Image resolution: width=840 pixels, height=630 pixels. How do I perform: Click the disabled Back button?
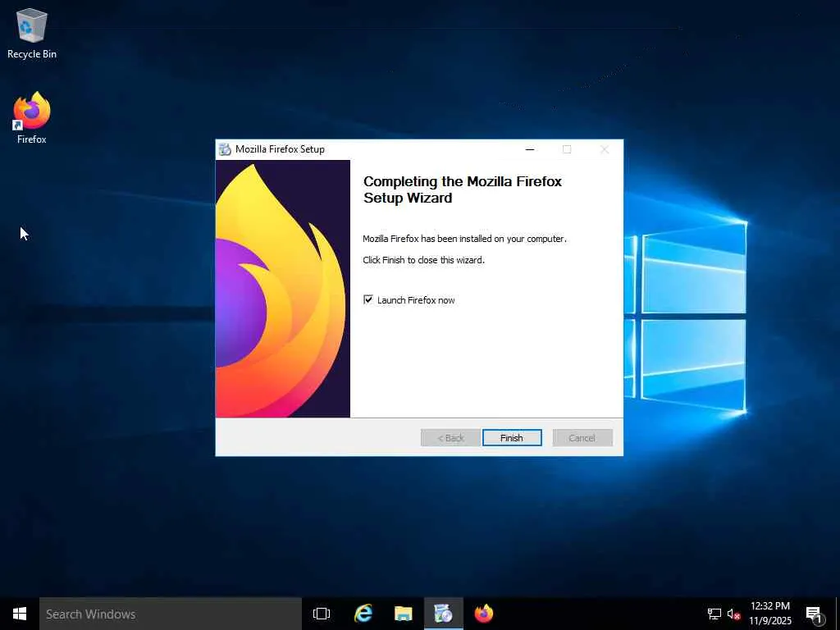point(450,438)
